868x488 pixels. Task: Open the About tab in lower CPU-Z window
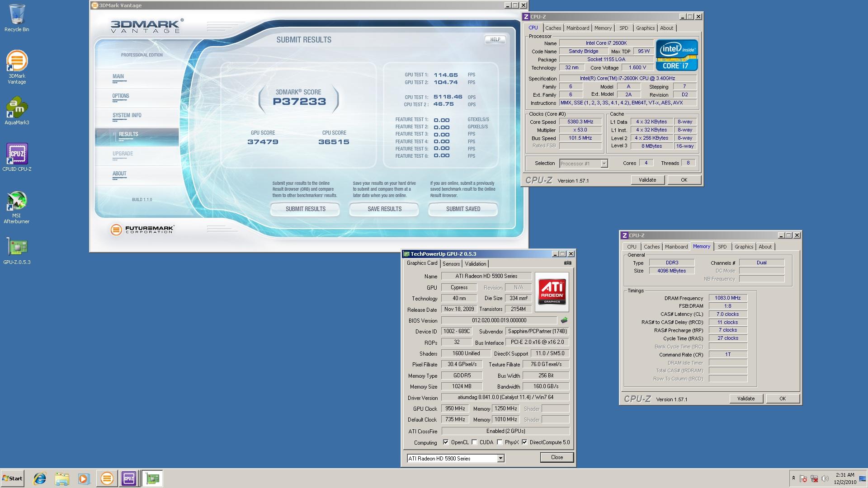[765, 247]
